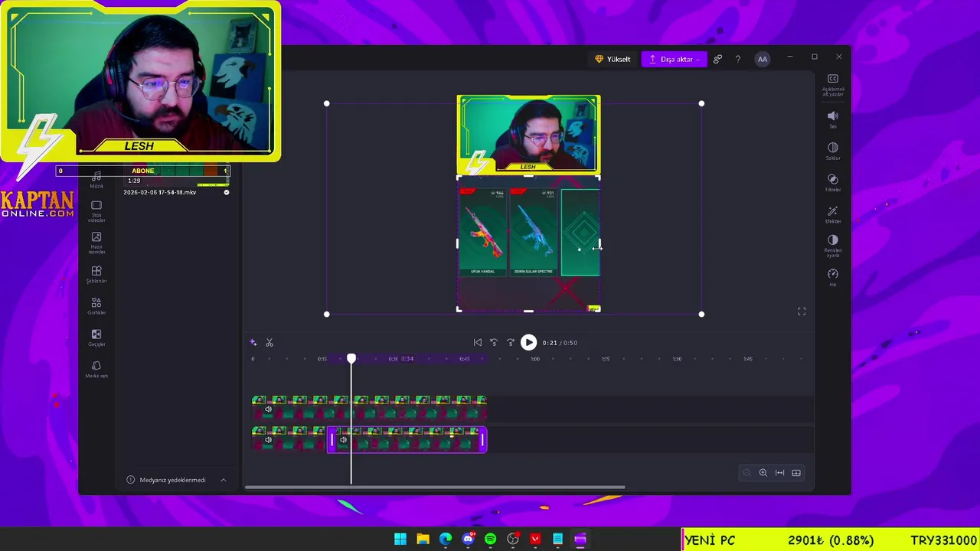Viewport: 980px width, 551px height.
Task: Click the horizontal timeline scrollbar
Action: pyautogui.click(x=435, y=487)
